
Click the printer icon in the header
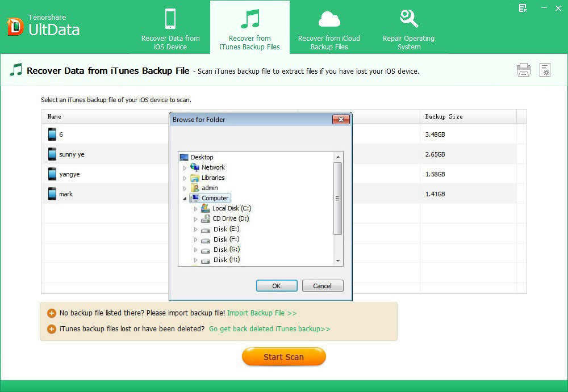[524, 70]
